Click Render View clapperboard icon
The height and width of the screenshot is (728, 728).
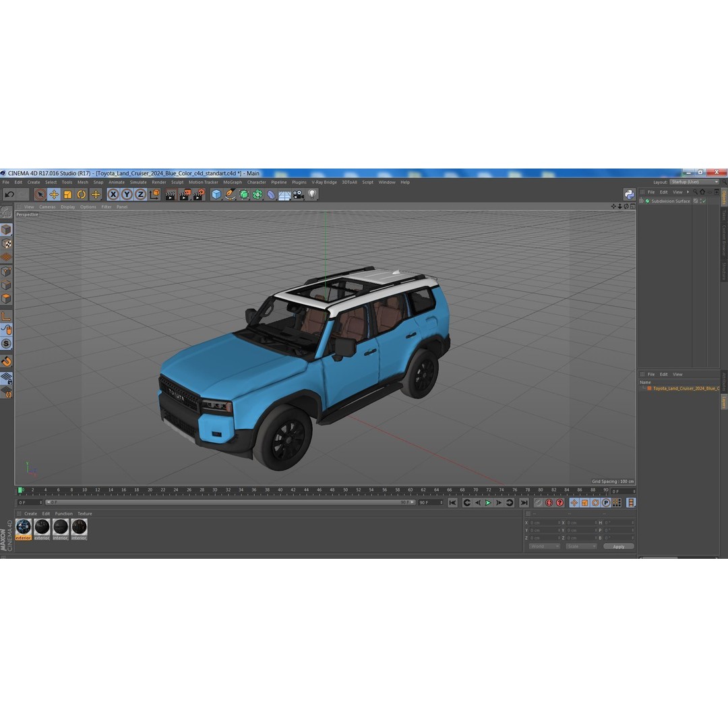pos(171,195)
